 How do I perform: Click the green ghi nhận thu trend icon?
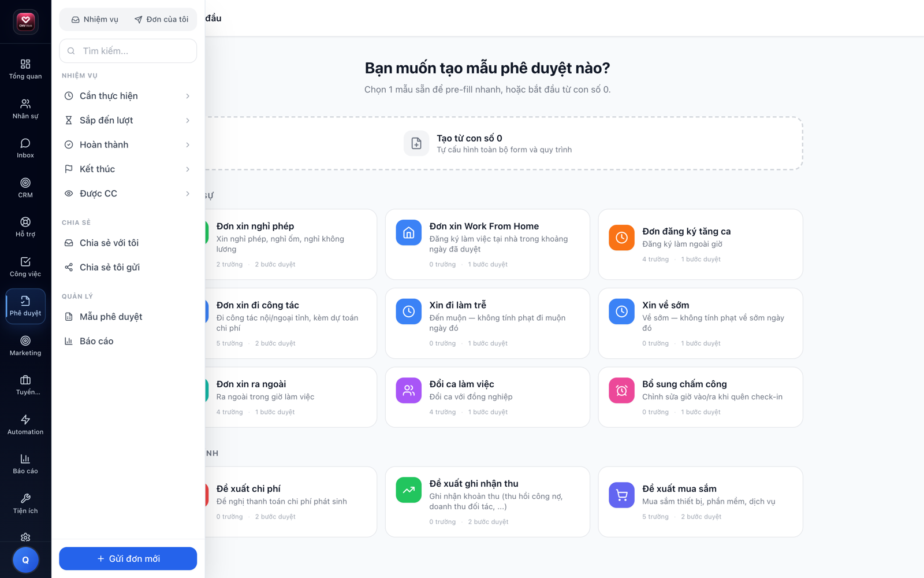coord(408,490)
